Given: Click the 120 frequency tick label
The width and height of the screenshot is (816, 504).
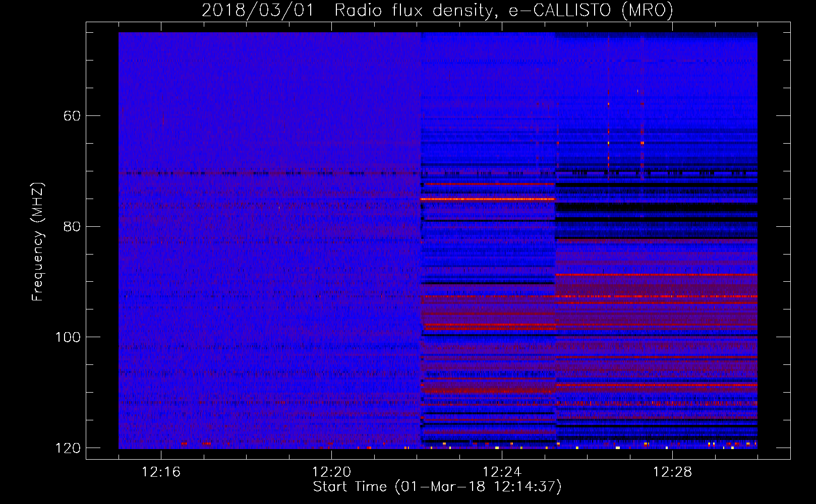Looking at the screenshot, I should point(68,448).
